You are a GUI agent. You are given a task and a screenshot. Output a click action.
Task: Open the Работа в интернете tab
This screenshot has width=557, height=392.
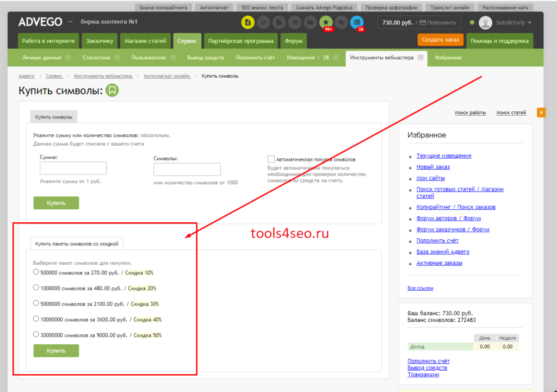click(48, 41)
